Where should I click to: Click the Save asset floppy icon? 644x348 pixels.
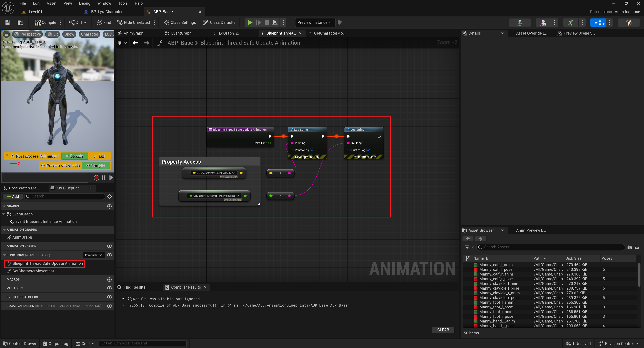(8, 22)
